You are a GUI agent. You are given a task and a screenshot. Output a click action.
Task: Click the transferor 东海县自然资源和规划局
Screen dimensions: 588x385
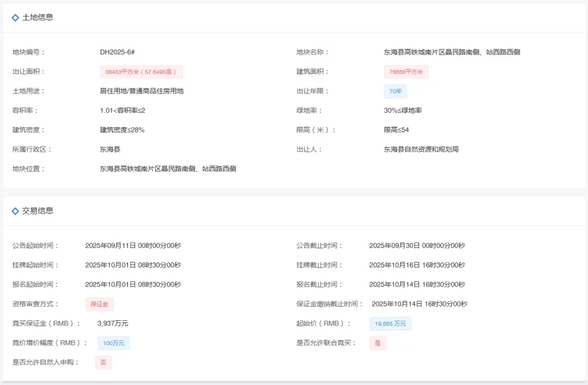pyautogui.click(x=421, y=149)
